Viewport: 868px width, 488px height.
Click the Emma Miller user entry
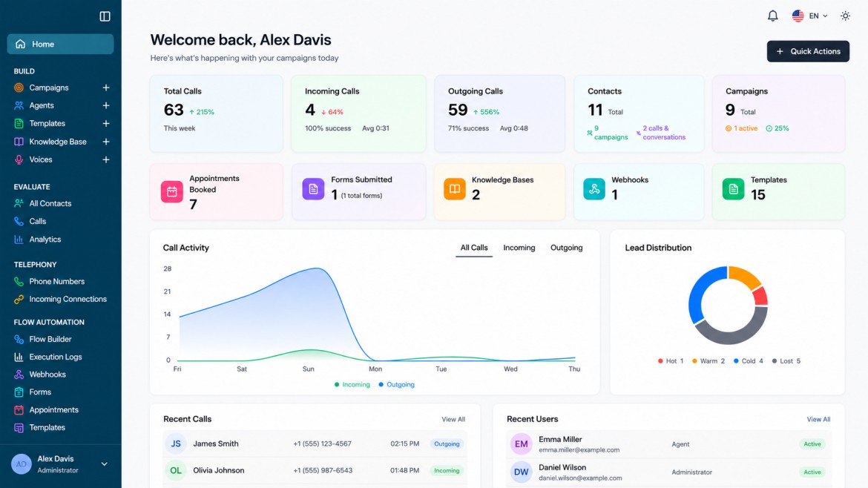(x=668, y=444)
